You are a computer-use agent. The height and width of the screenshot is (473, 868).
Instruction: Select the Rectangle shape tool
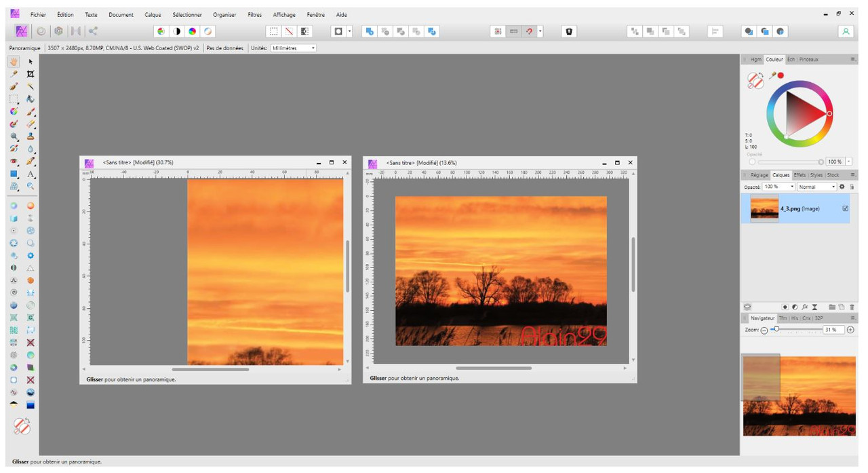coord(14,174)
